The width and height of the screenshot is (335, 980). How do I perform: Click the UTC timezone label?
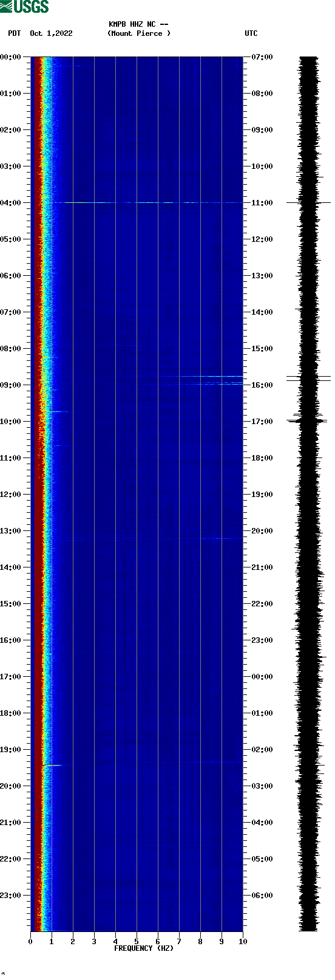(x=251, y=33)
